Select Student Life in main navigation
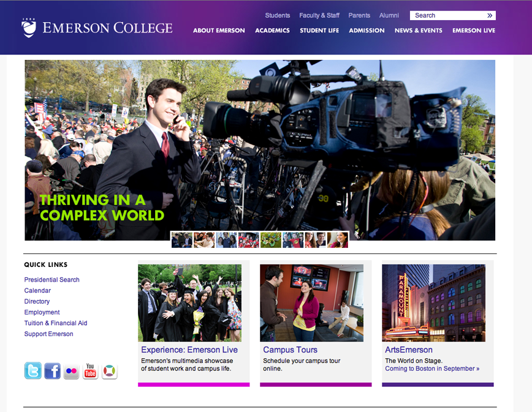This screenshot has height=412, width=532. click(319, 31)
